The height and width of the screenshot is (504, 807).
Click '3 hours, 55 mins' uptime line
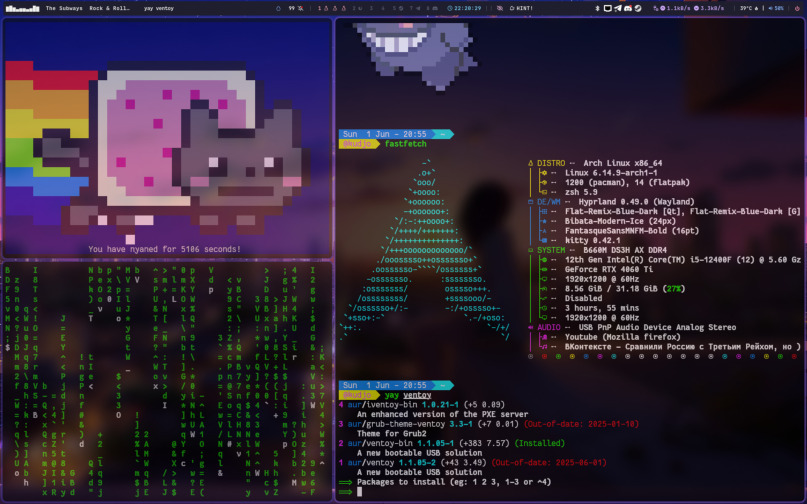602,308
